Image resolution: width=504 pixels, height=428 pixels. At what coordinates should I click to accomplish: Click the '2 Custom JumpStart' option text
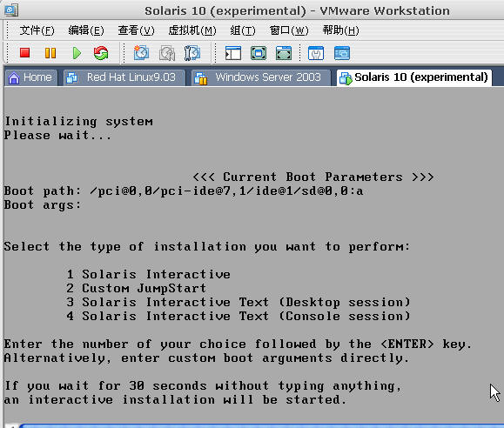click(x=137, y=288)
